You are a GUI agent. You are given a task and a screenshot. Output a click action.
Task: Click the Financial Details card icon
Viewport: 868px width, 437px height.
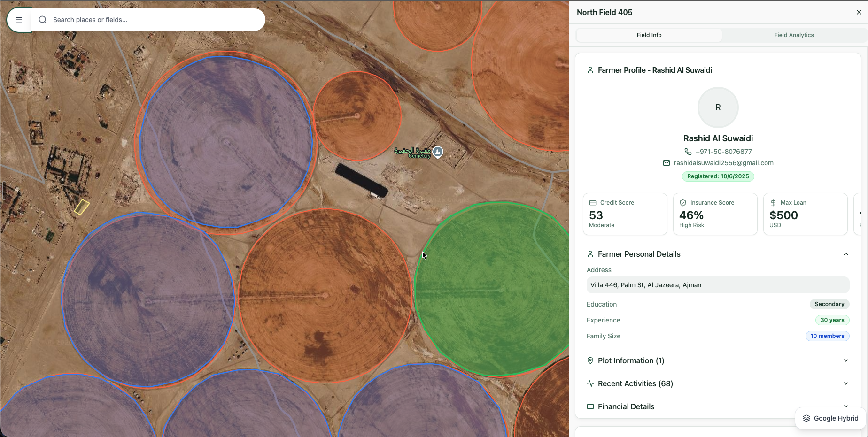590,406
